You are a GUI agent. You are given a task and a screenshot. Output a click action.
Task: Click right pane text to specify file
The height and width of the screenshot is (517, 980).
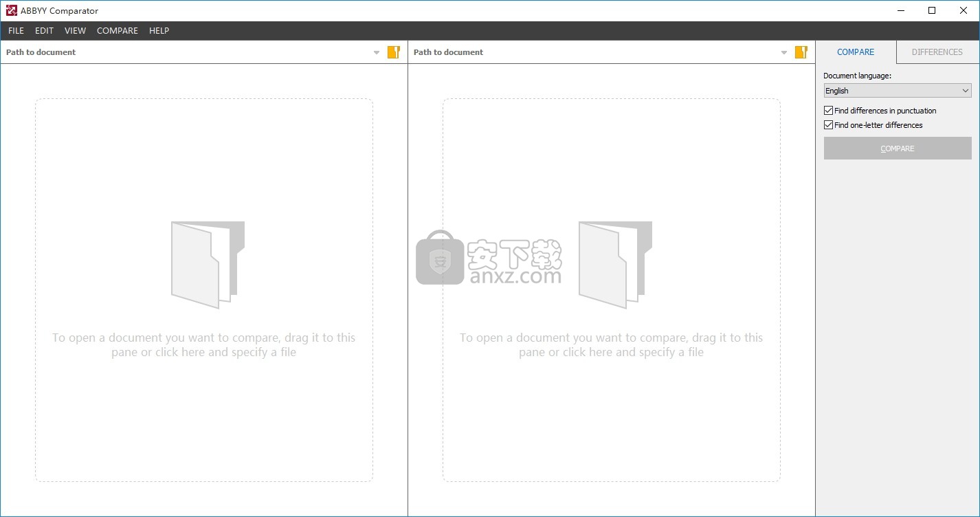click(x=612, y=345)
